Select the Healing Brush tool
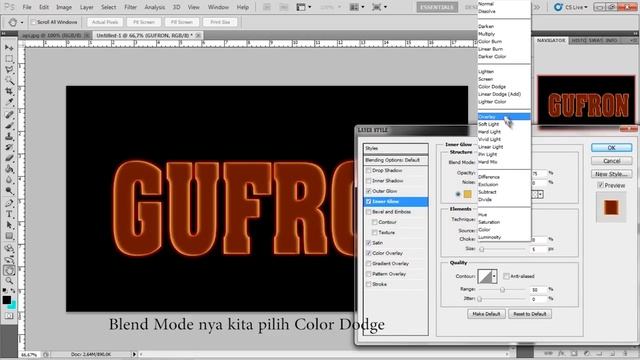The image size is (640, 360). (9, 115)
